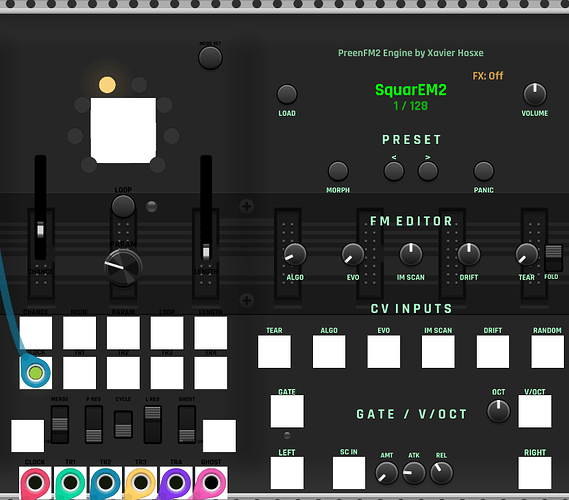Click the EVO CV input jack
The height and width of the screenshot is (500, 569).
click(384, 352)
